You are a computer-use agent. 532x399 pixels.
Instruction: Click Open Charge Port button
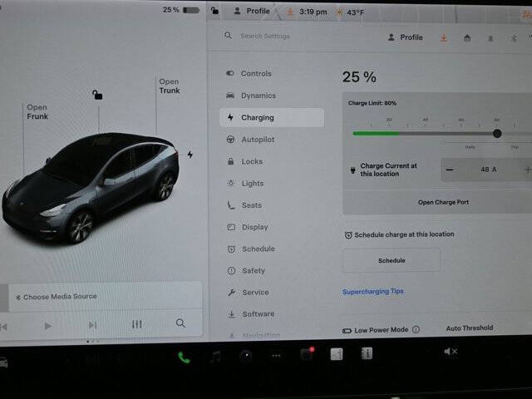click(443, 202)
